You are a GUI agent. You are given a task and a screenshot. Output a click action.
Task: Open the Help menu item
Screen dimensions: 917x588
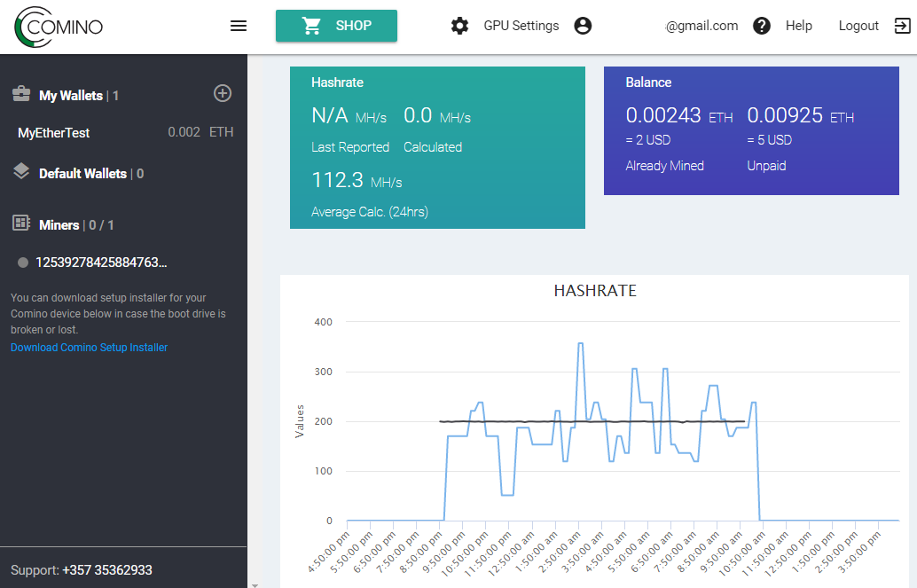tap(798, 26)
